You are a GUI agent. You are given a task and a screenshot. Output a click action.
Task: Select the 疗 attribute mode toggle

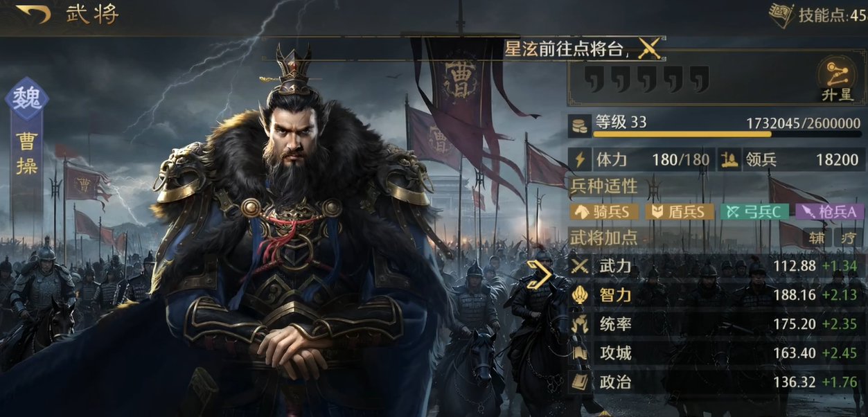coord(848,238)
